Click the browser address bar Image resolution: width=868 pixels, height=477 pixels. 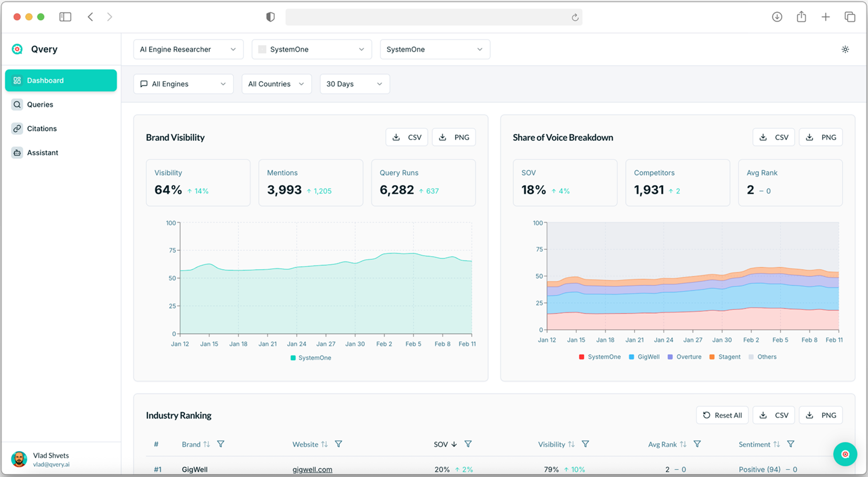(x=434, y=17)
